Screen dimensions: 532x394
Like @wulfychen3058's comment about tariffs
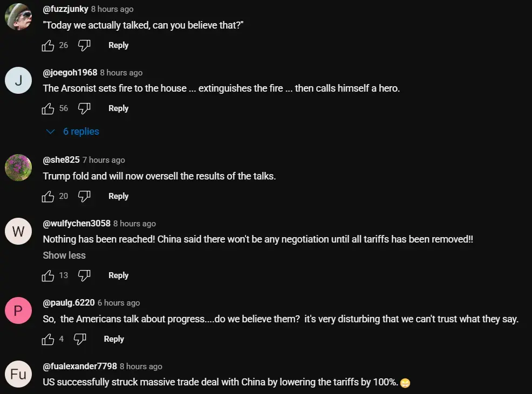click(x=48, y=276)
